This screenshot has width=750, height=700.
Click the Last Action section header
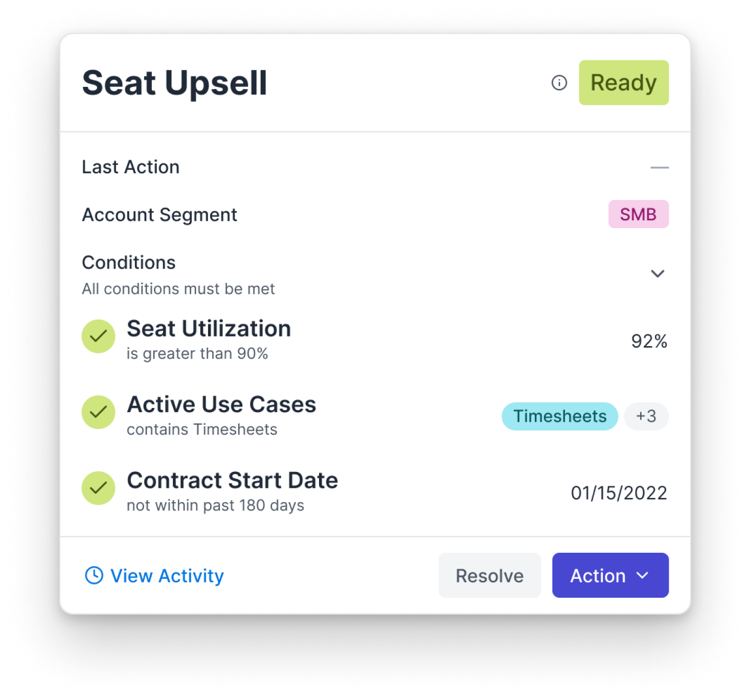pos(130,167)
